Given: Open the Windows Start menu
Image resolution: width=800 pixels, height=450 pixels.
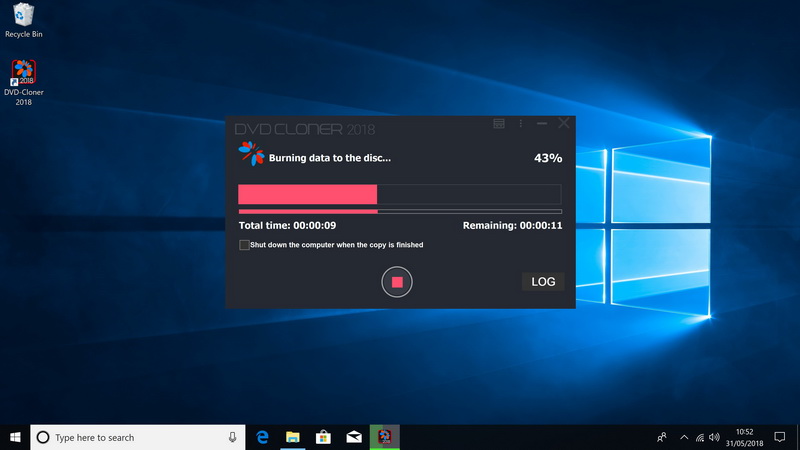Looking at the screenshot, I should tap(15, 437).
